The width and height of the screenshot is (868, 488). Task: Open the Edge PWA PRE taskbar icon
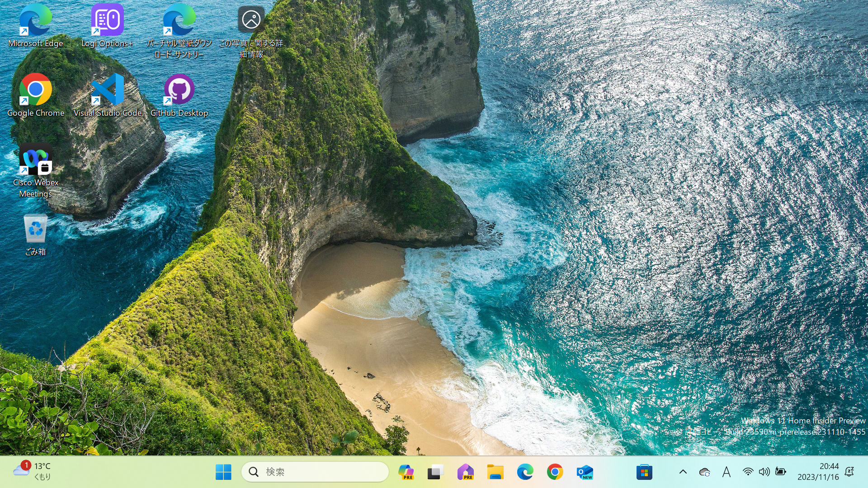click(x=465, y=471)
